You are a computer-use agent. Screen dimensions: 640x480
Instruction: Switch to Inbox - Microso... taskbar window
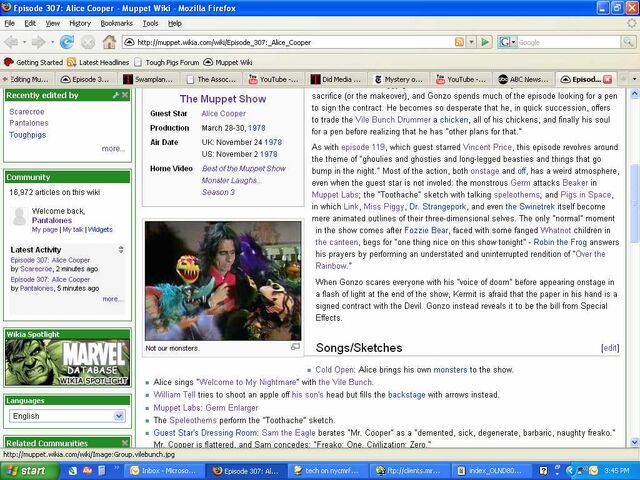click(x=163, y=471)
